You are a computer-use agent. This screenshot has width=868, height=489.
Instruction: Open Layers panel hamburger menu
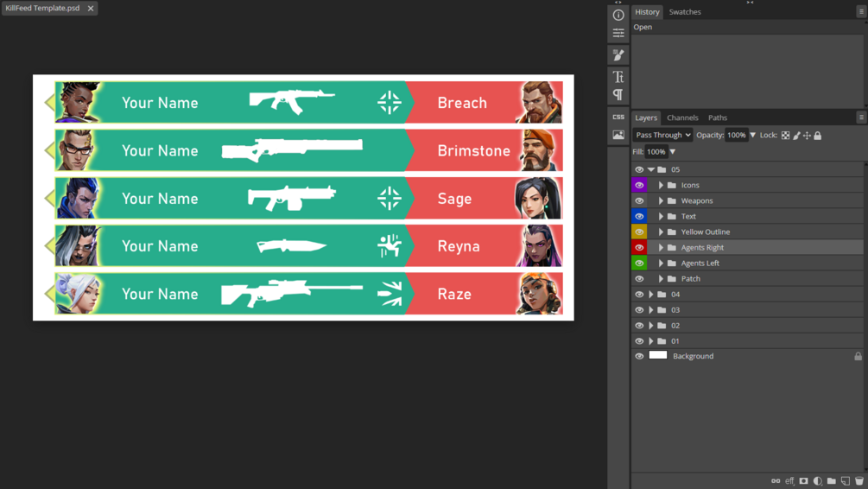(x=861, y=117)
